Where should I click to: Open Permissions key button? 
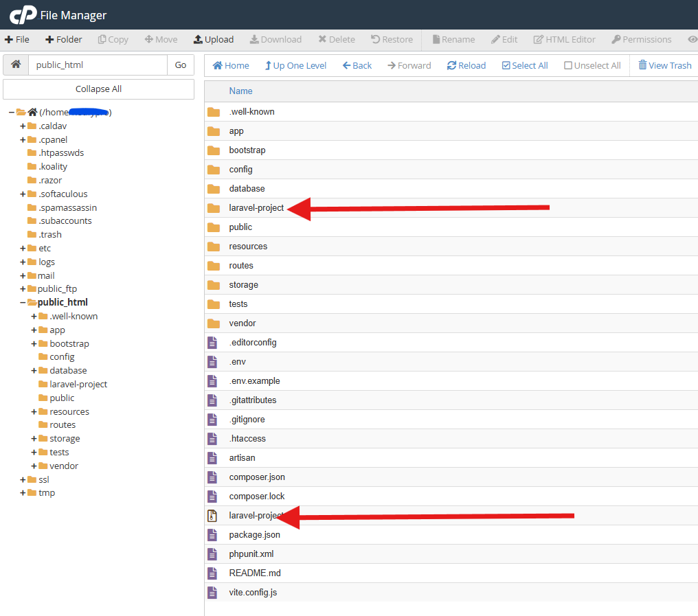pos(642,40)
